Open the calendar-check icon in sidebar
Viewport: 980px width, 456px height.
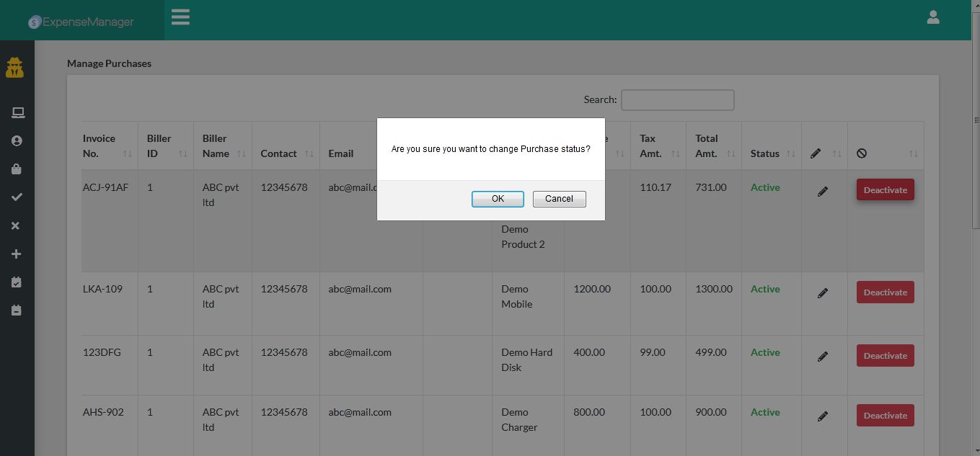pyautogui.click(x=17, y=282)
